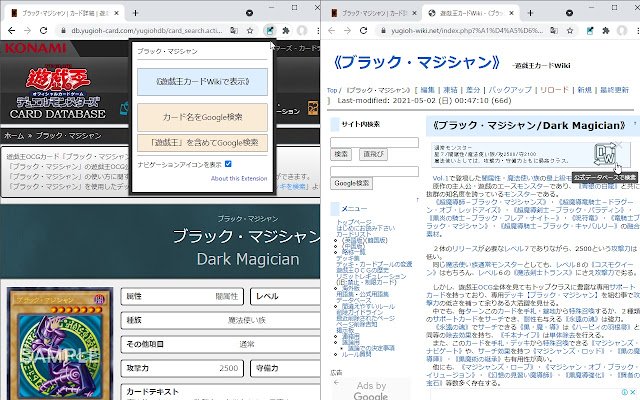
Task: Click the card Wiki extension icon in right window
Action: 590,31
